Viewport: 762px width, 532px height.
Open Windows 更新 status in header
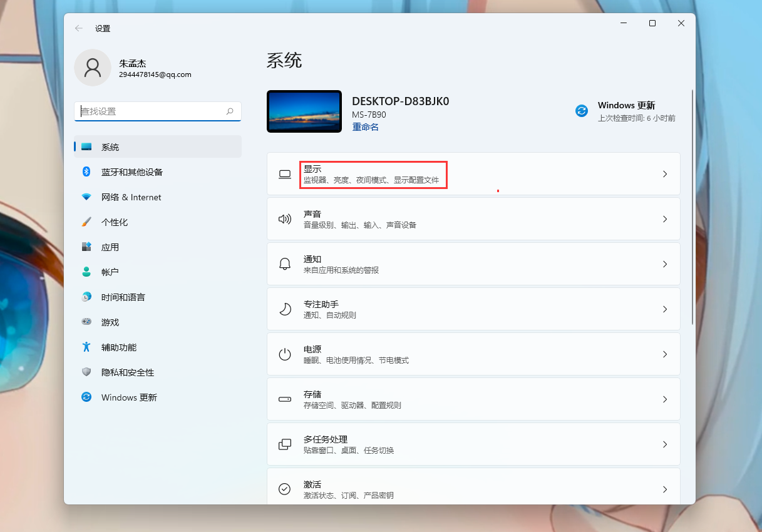(x=626, y=111)
